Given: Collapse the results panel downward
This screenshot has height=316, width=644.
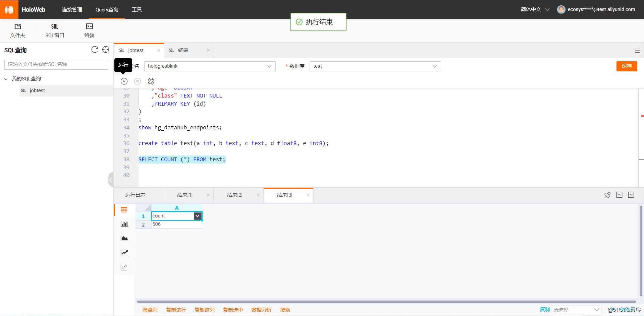Looking at the screenshot, I should [631, 195].
